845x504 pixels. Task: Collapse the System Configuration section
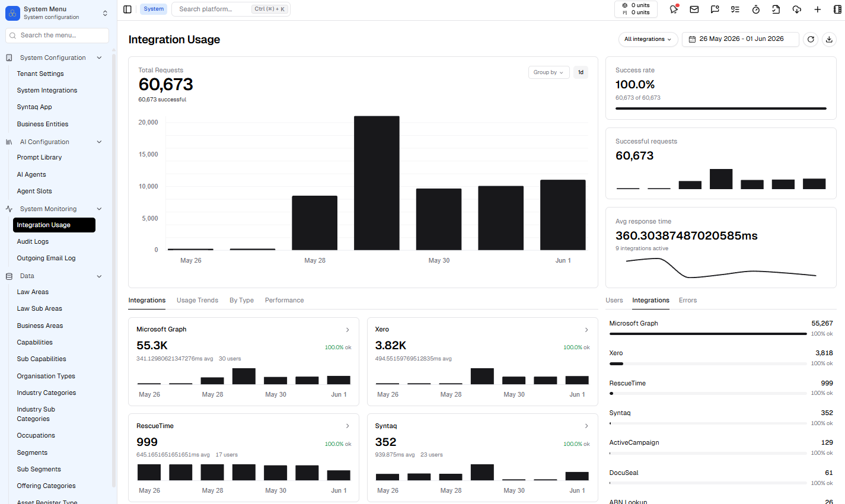(99, 58)
